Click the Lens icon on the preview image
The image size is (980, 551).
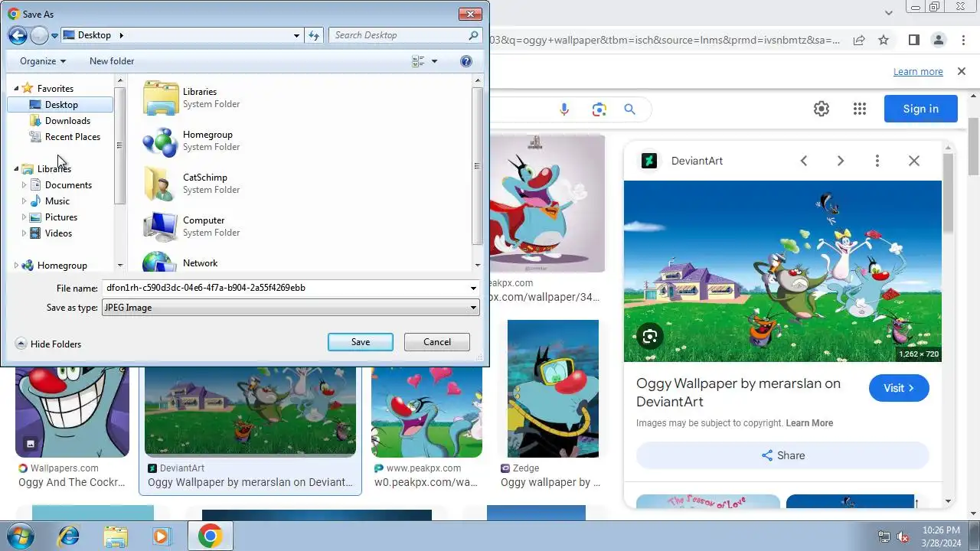coord(650,336)
